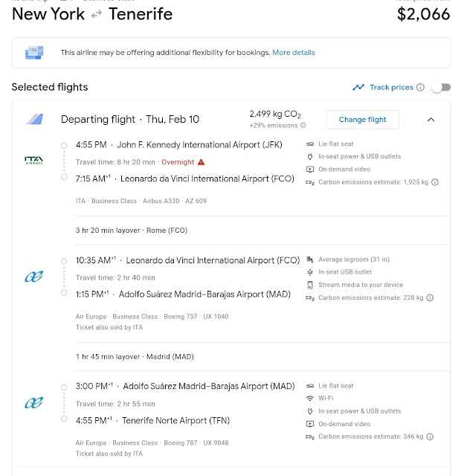The image size is (464, 476).
Task: Click the Track prices trend-line icon
Action: point(358,87)
